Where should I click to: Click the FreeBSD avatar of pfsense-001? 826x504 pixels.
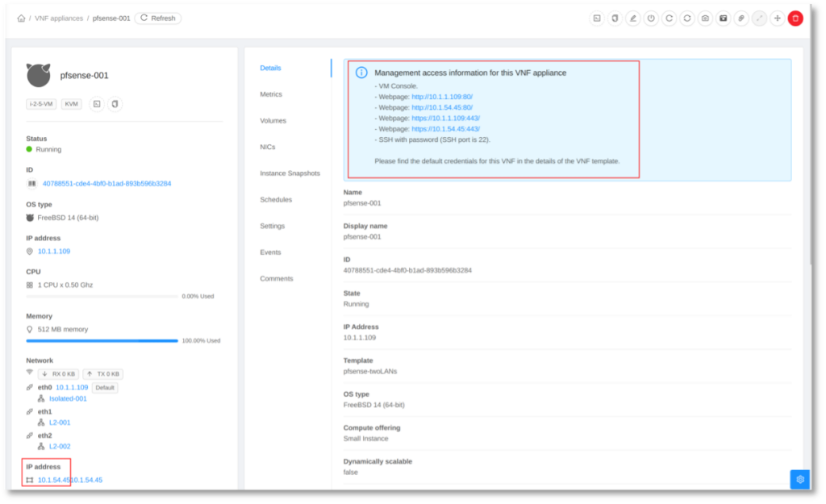39,75
